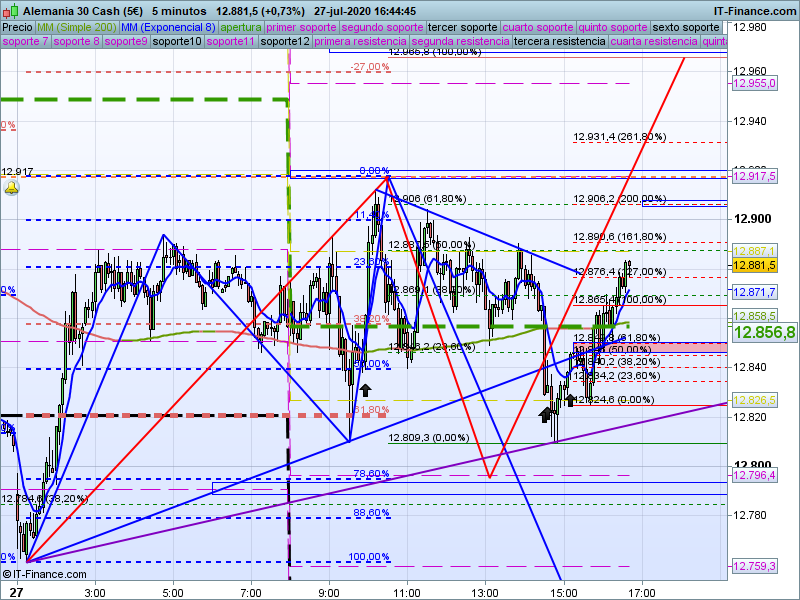Select primera resistencia in the legend
800x600 pixels.
(x=360, y=41)
